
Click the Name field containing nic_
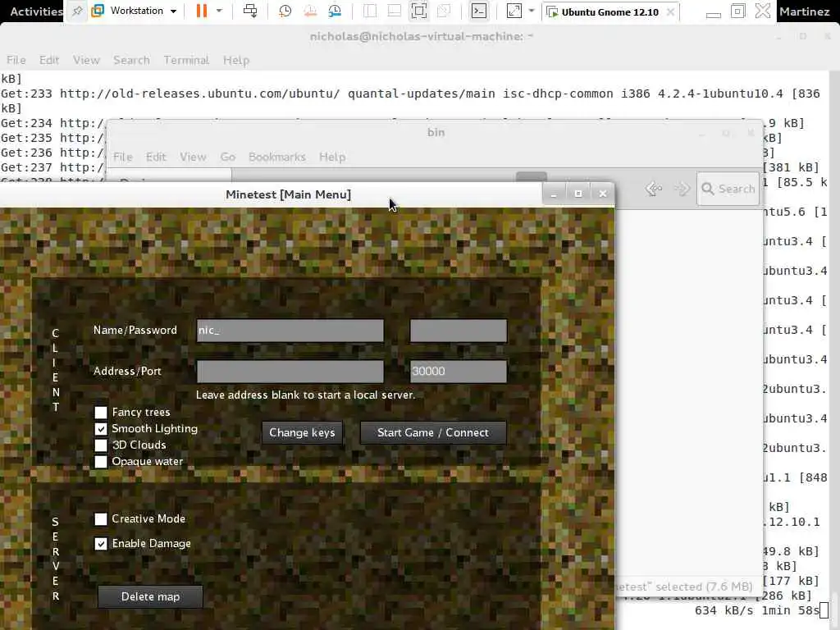point(290,331)
